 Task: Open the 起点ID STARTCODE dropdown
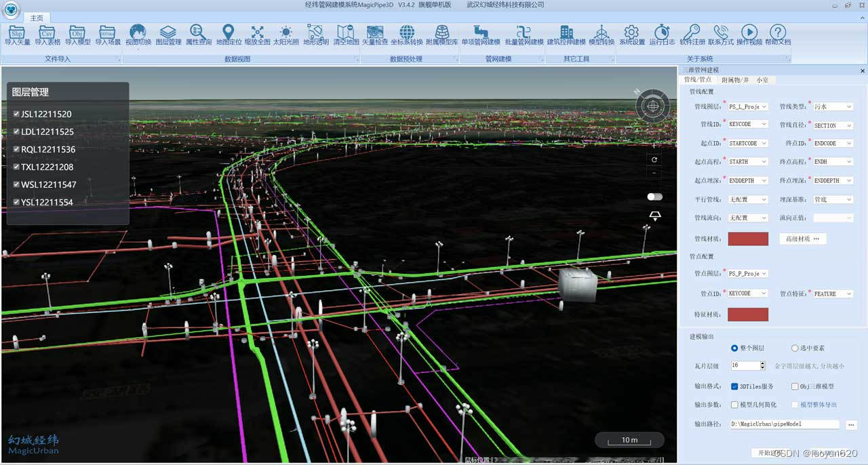(748, 144)
